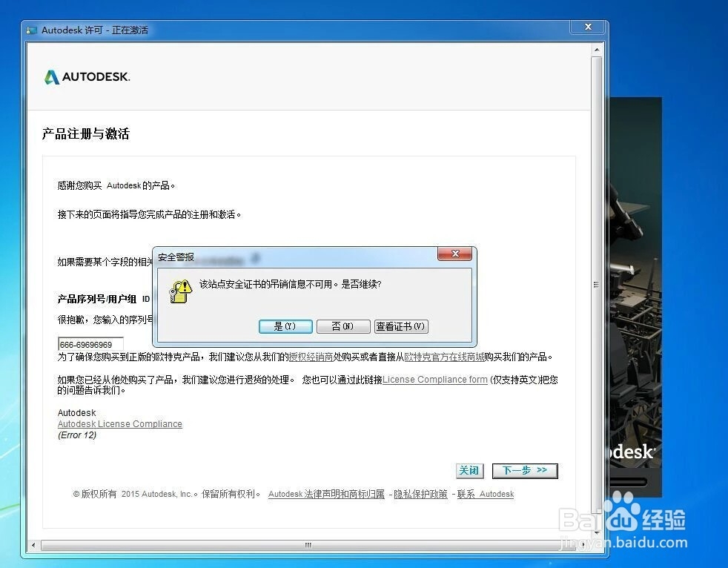Viewport: 728px width, 568px height.
Task: Open Autodesk License Compliance link
Action: (x=120, y=424)
